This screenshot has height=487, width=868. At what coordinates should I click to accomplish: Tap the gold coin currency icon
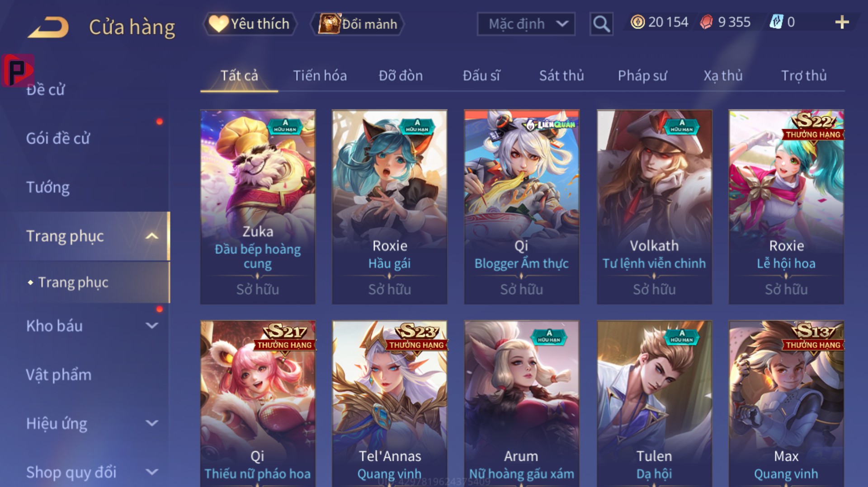(637, 22)
